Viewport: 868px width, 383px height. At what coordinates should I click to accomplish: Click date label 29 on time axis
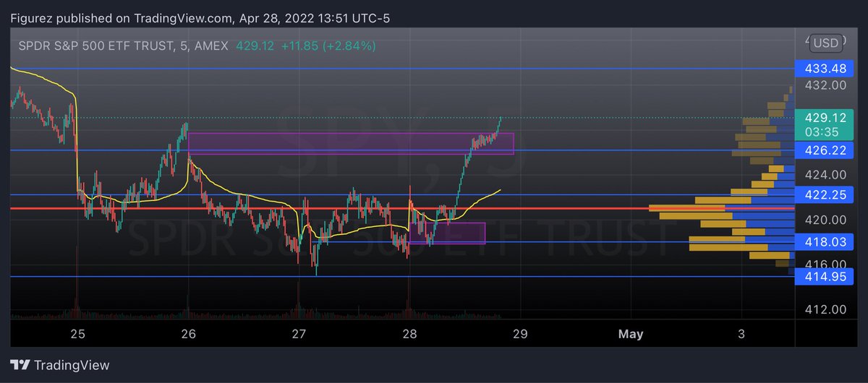[x=520, y=334]
